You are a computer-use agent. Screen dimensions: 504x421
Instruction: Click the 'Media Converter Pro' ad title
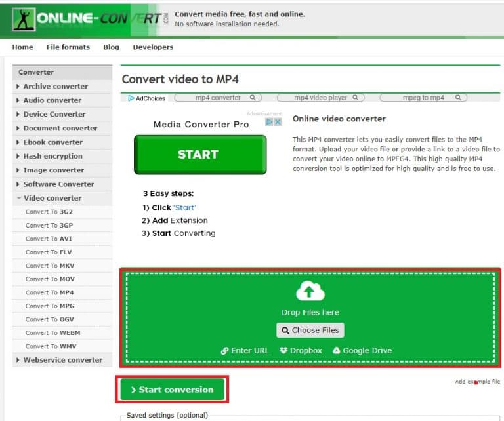pyautogui.click(x=201, y=125)
